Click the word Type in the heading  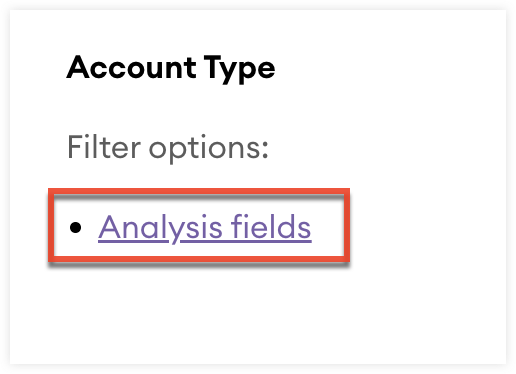click(x=239, y=69)
